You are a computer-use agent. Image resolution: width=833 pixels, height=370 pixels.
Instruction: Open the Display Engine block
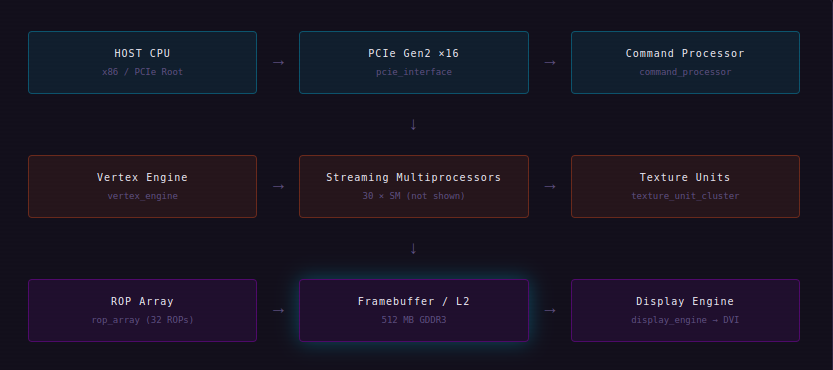coord(685,310)
